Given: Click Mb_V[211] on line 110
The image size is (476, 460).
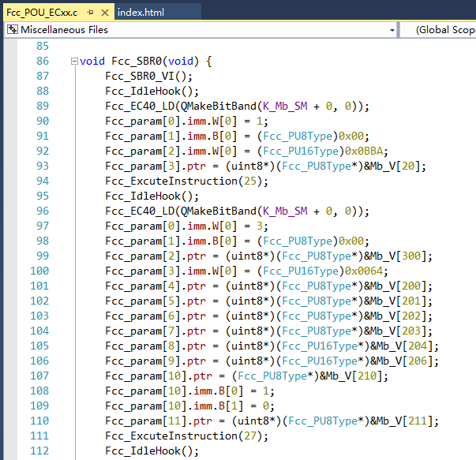Looking at the screenshot, I should coord(404,421).
